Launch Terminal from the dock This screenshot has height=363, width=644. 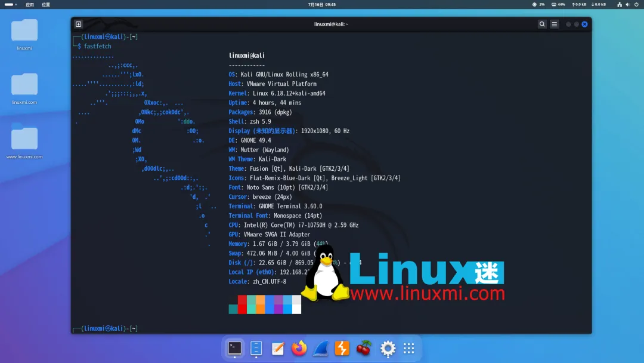[x=234, y=348]
